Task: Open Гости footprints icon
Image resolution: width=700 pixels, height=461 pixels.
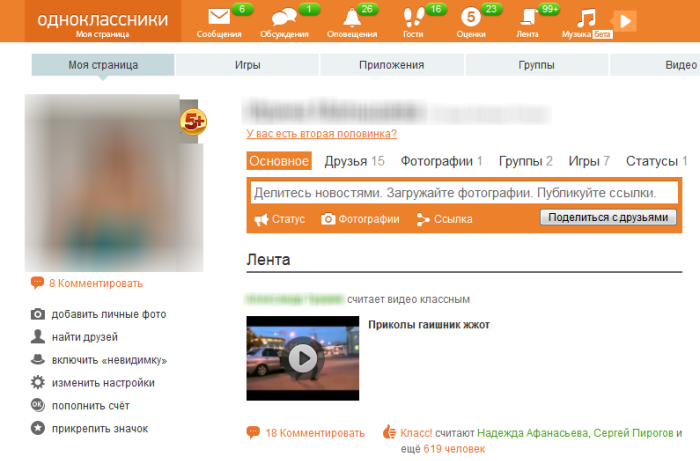Action: pyautogui.click(x=413, y=18)
